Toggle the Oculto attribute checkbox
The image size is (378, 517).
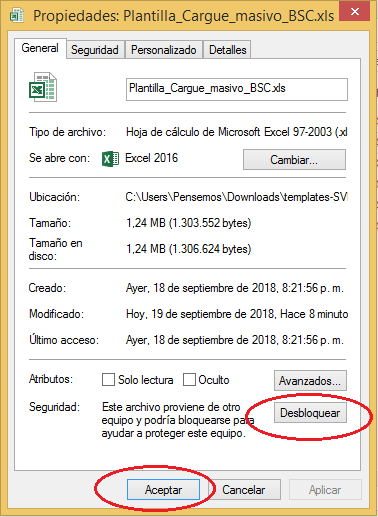(189, 380)
